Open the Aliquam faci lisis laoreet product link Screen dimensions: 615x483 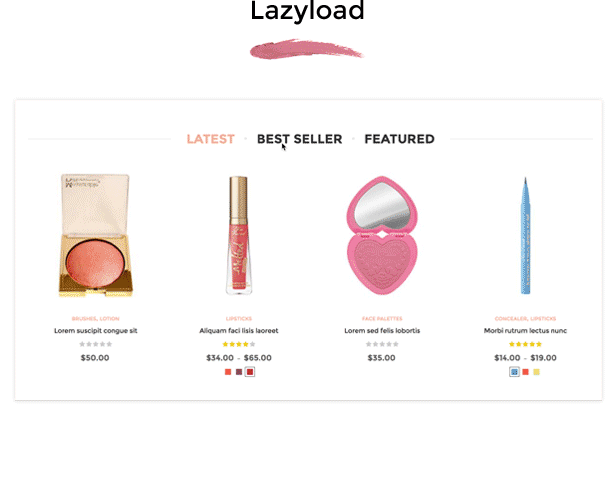(239, 331)
